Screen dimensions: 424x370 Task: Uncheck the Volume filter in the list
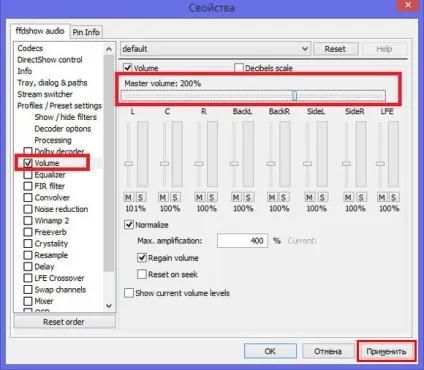(28, 163)
